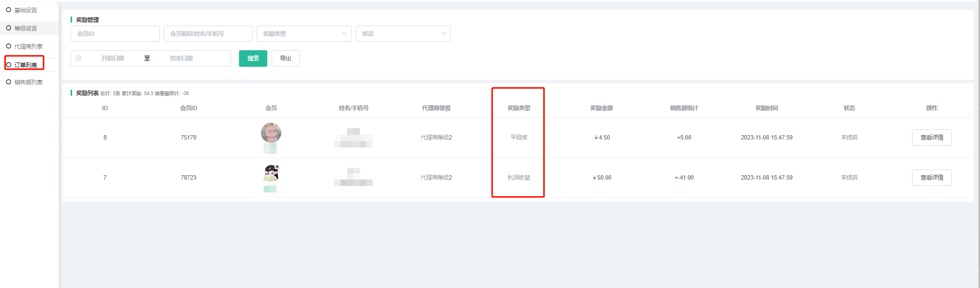Click 代理商等级2 in row ID 7
The width and height of the screenshot is (980, 288).
click(x=436, y=177)
